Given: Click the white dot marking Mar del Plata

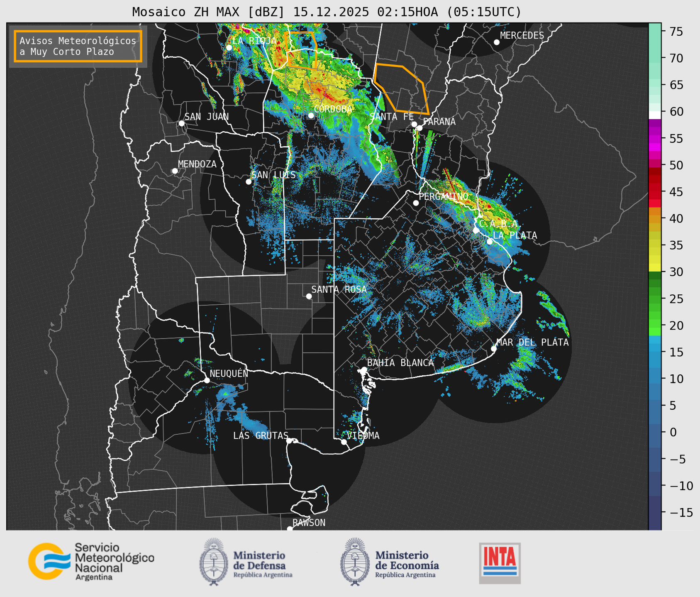Looking at the screenshot, I should pos(494,349).
